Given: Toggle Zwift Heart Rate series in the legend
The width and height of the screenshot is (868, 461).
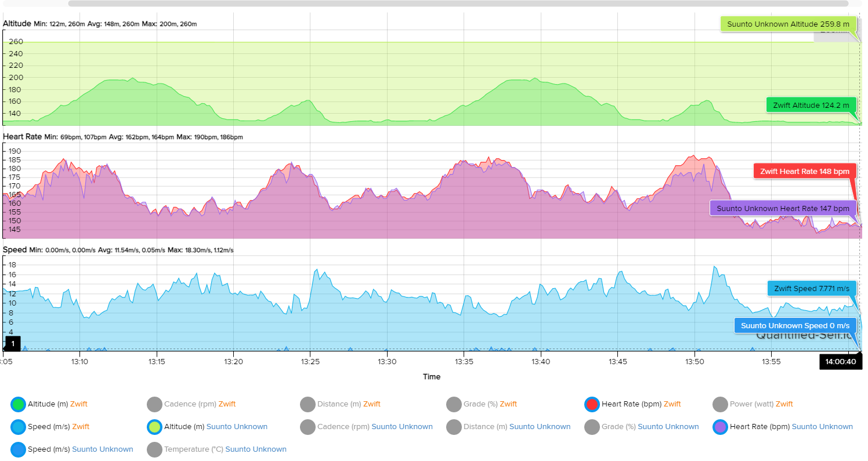Looking at the screenshot, I should point(633,404).
